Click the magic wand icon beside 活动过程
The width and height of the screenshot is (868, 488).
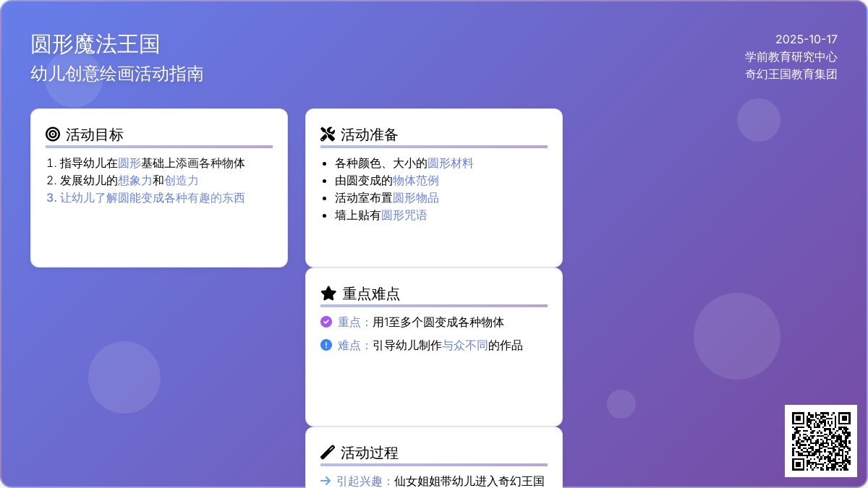(327, 453)
